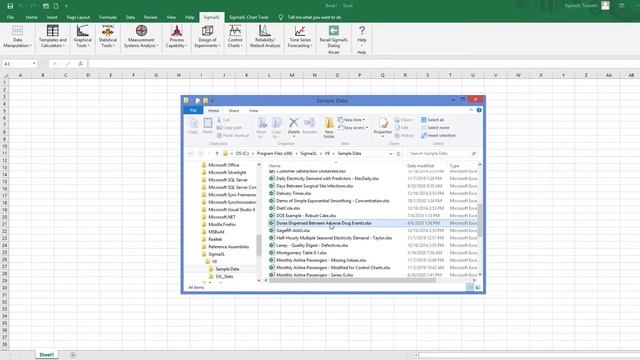Screen dimensions: 640x360
Task: Click New folder in the Explorer ribbon
Action: (x=329, y=127)
